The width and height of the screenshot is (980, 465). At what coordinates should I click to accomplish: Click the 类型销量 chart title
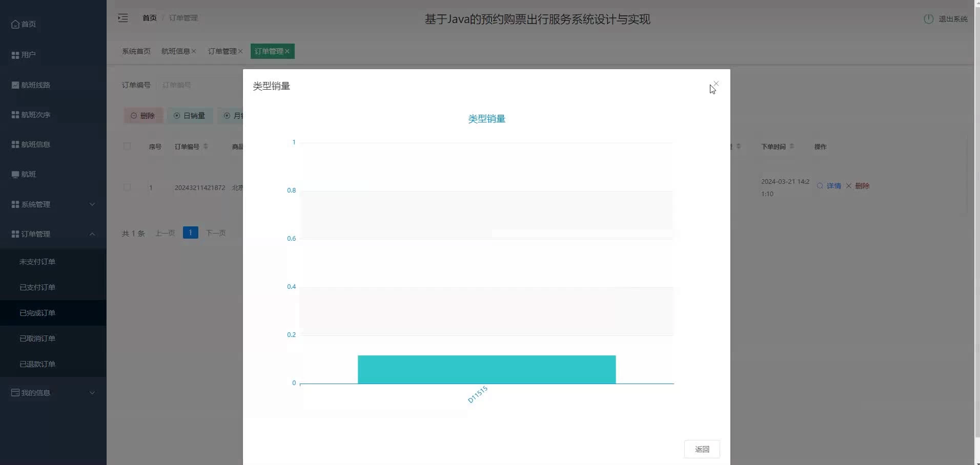click(x=486, y=119)
